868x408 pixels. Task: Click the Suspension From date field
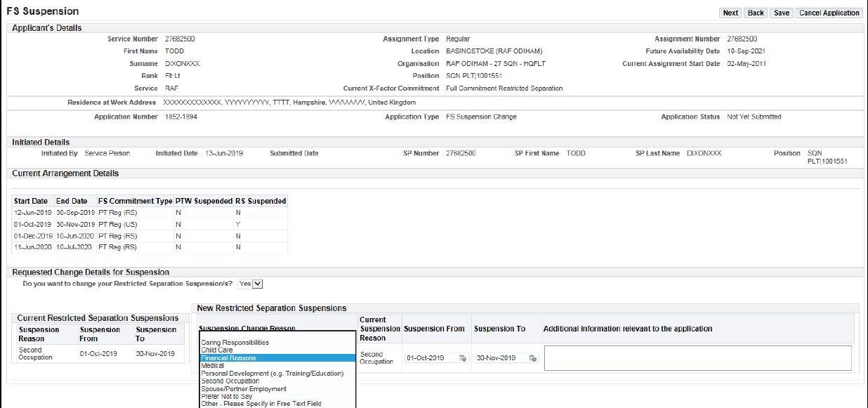tap(430, 358)
